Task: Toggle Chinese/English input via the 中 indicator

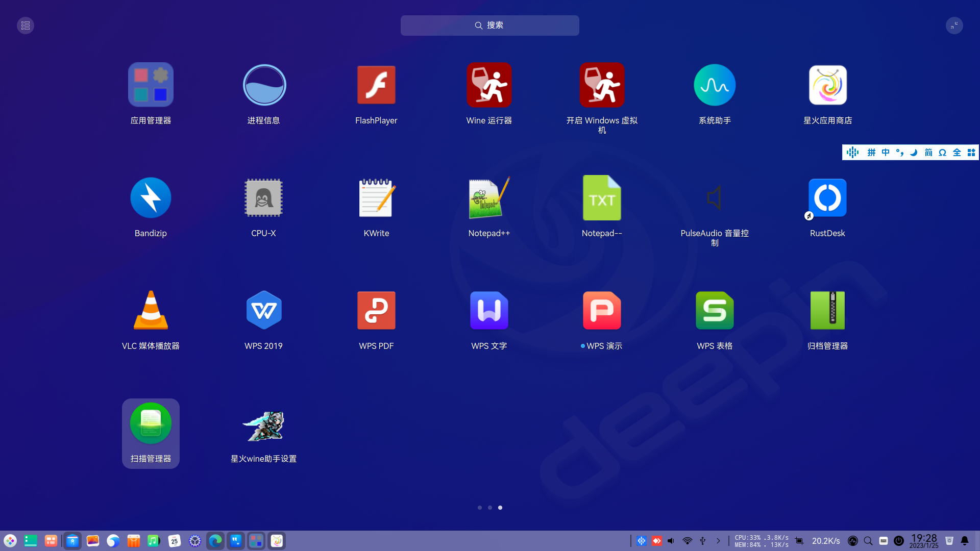Action: pos(886,152)
